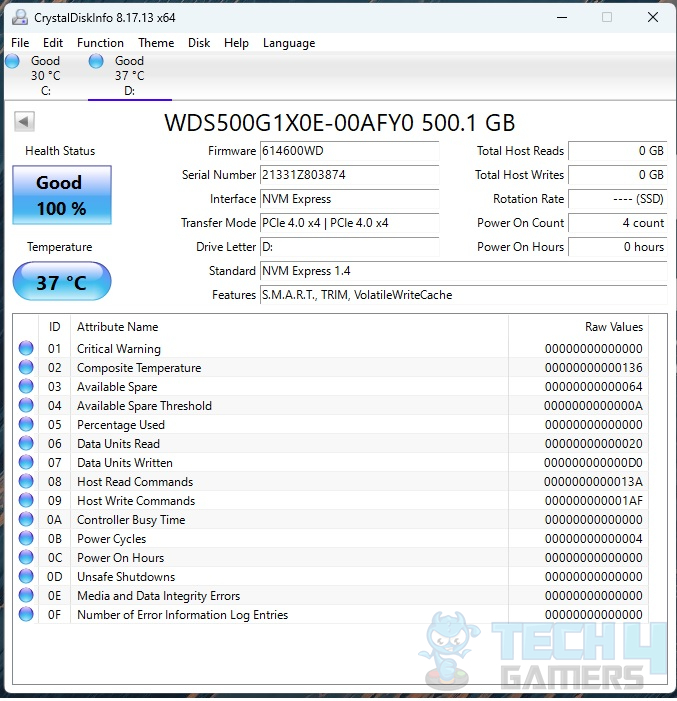Click the ID column header
Screen dimensions: 677x701
pyautogui.click(x=55, y=327)
